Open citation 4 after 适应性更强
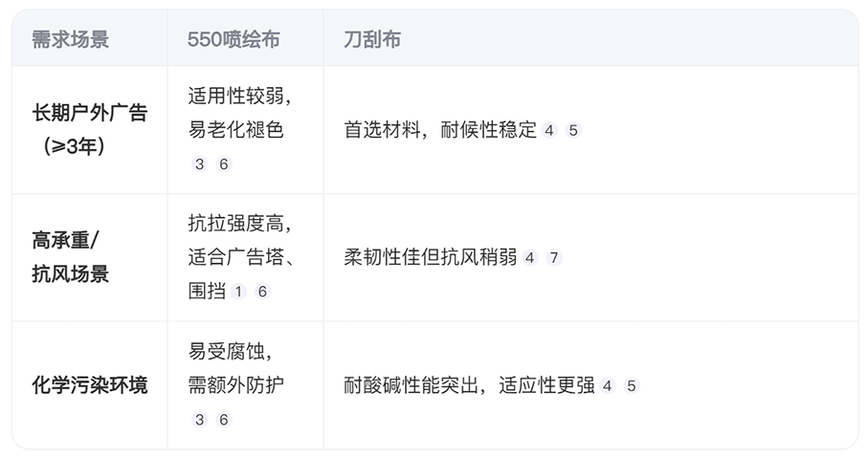Viewport: 868px width, 457px height. tap(608, 385)
